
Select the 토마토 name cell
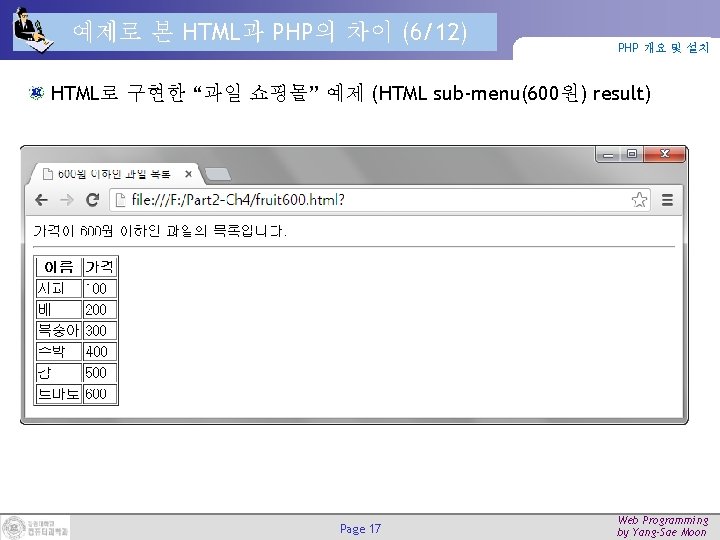[59, 394]
